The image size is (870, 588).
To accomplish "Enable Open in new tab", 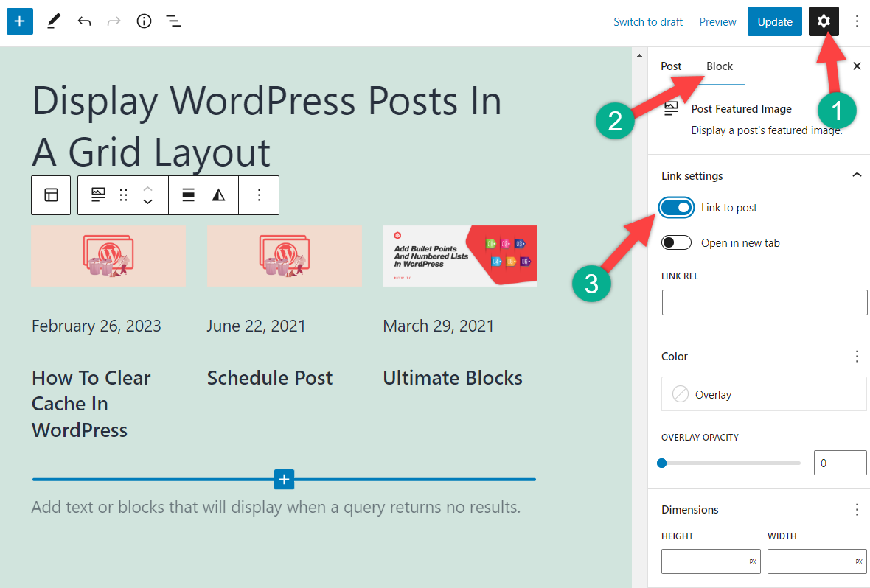I will point(676,242).
